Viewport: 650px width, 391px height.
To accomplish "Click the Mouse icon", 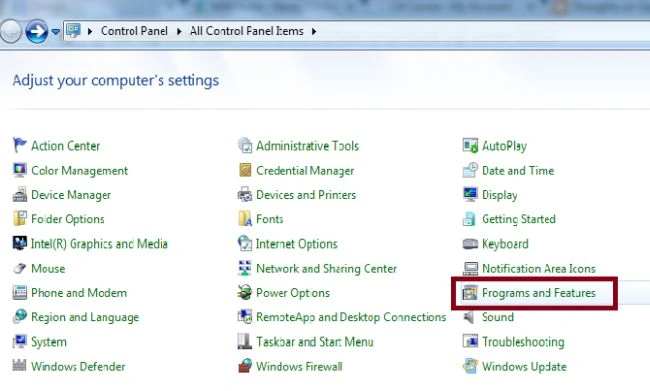I will (x=19, y=268).
